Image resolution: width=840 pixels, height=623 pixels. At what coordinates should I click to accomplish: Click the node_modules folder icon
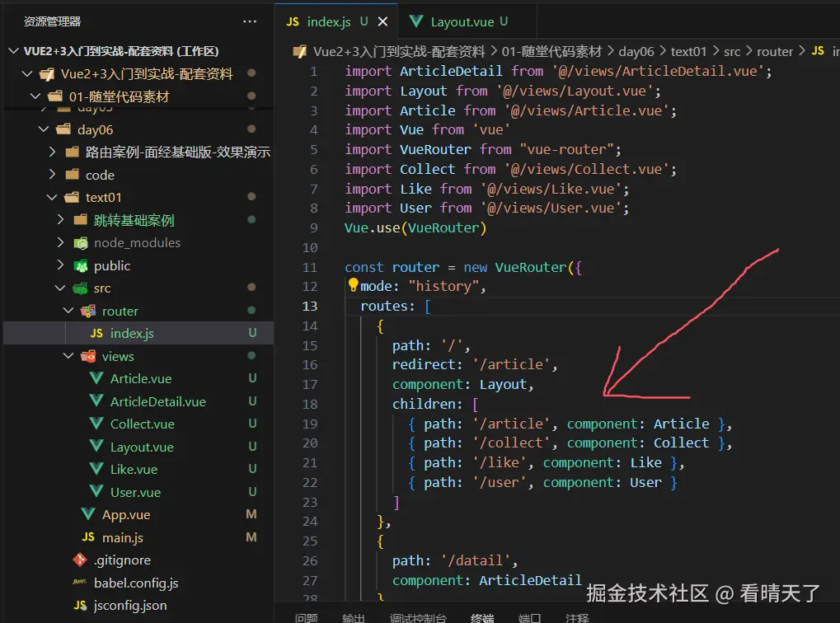[81, 243]
